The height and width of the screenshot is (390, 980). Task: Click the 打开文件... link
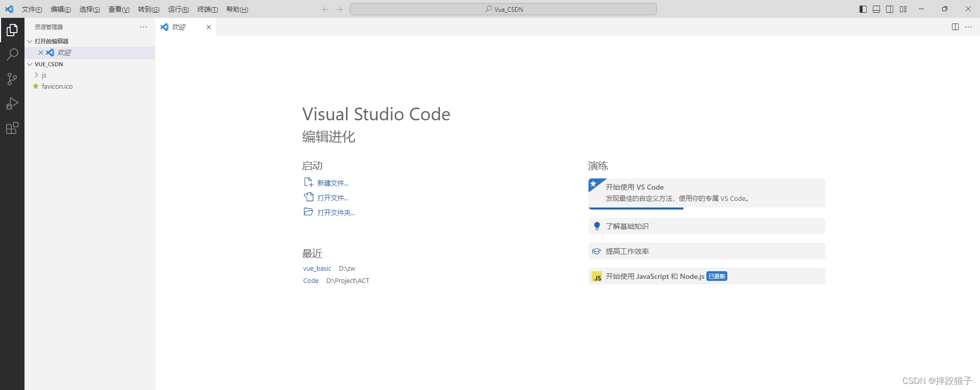[x=333, y=198]
